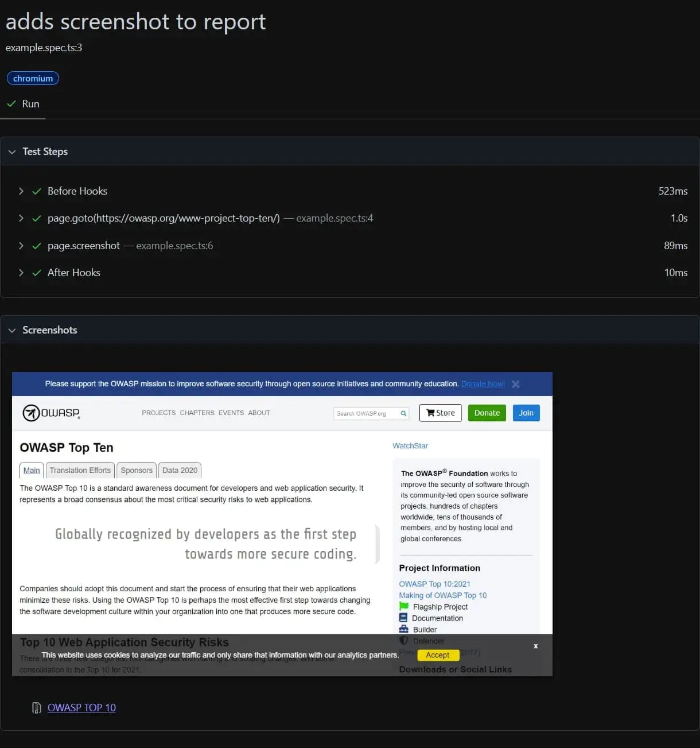700x748 pixels.
Task: Open the CHAPTERS menu in the screenshot
Action: tap(197, 413)
